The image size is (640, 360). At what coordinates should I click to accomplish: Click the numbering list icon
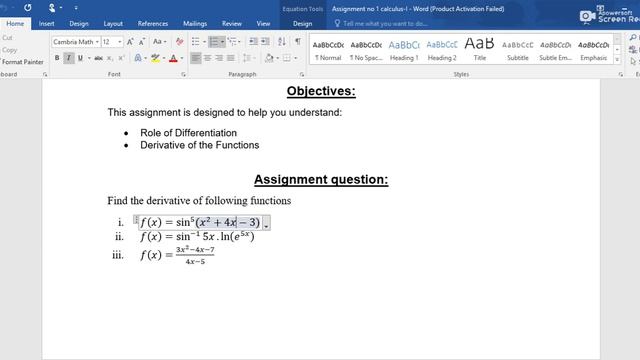pyautogui.click(x=213, y=42)
